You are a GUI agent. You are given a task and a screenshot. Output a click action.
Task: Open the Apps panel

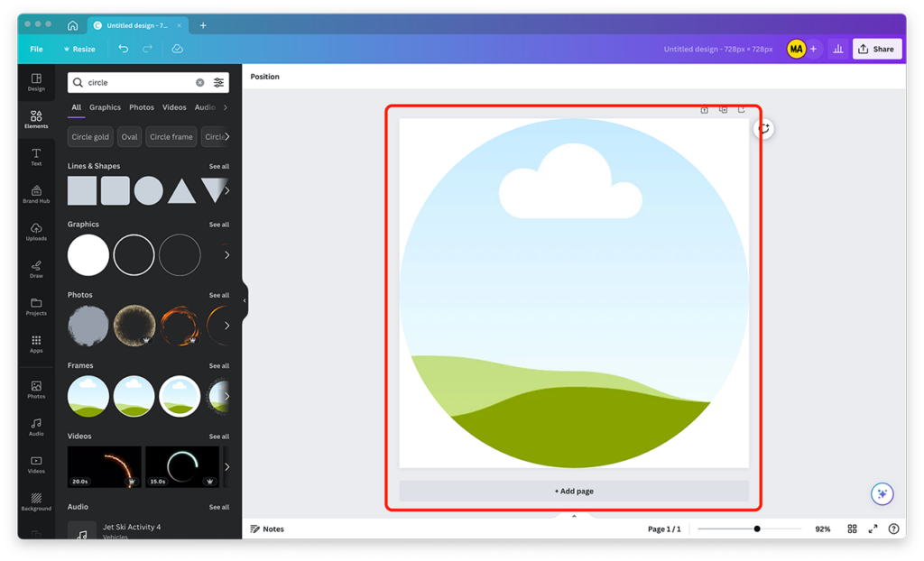(x=36, y=344)
